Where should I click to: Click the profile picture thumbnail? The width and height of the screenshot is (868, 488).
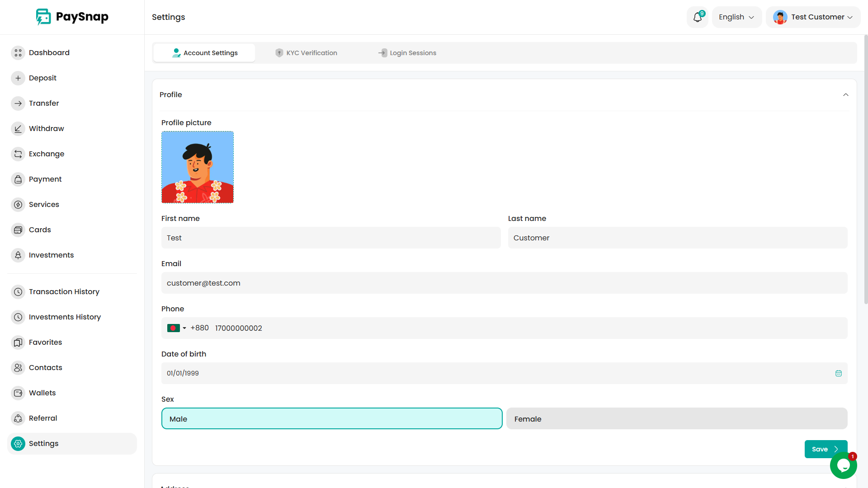coord(198,167)
